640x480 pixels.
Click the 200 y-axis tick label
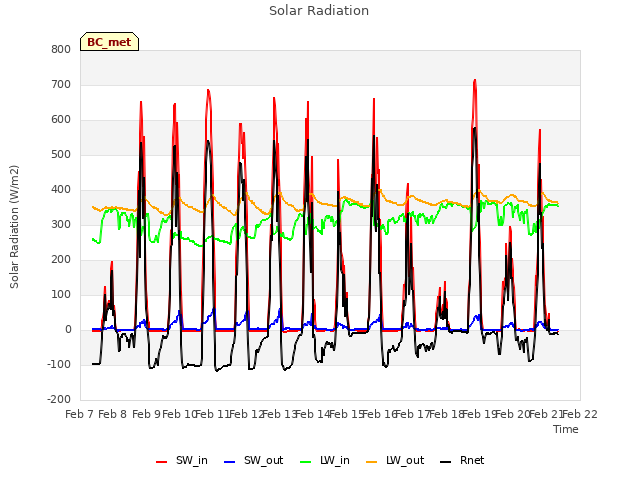pyautogui.click(x=61, y=260)
